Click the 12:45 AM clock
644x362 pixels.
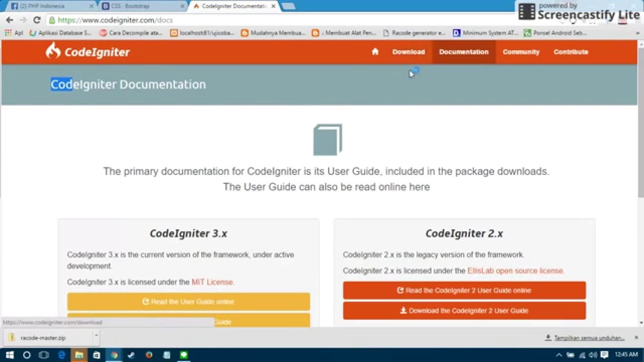click(626, 354)
